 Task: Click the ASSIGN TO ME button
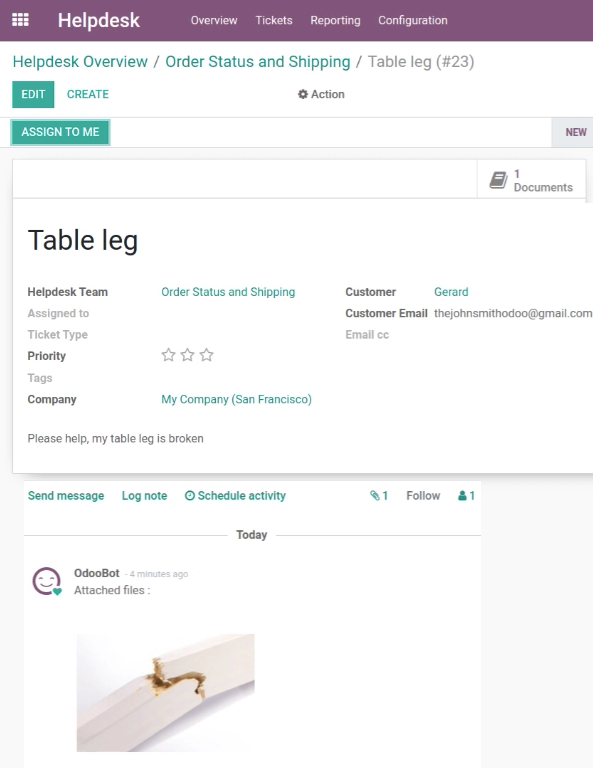tap(60, 132)
